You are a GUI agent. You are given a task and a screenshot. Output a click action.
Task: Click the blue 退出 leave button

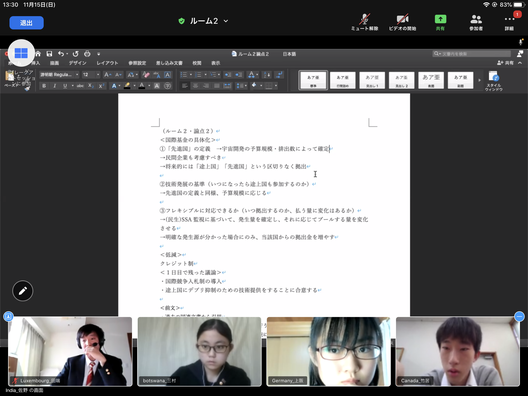26,23
